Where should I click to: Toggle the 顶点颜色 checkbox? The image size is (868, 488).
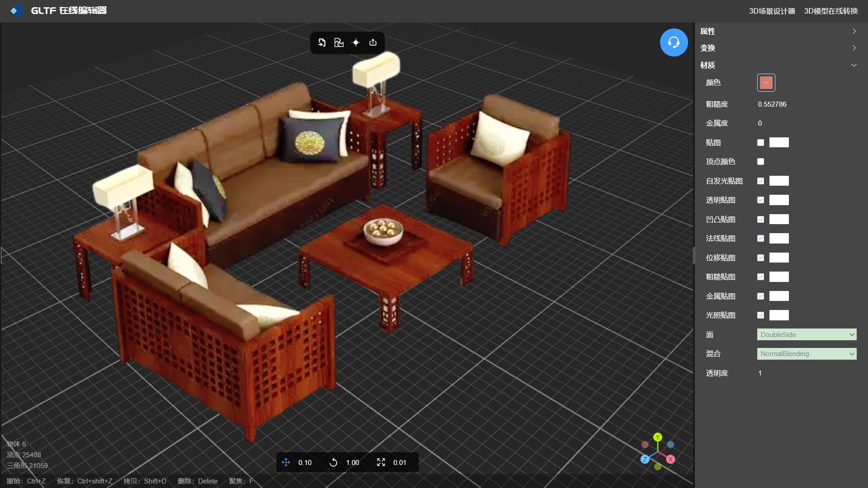pos(760,161)
